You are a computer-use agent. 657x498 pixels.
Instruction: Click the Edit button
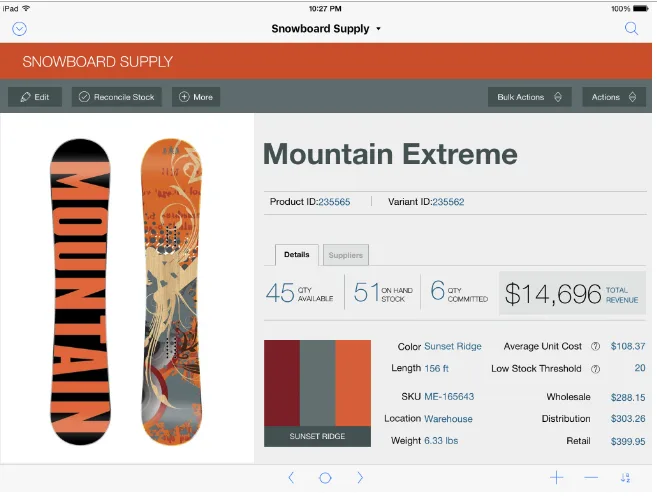(35, 97)
